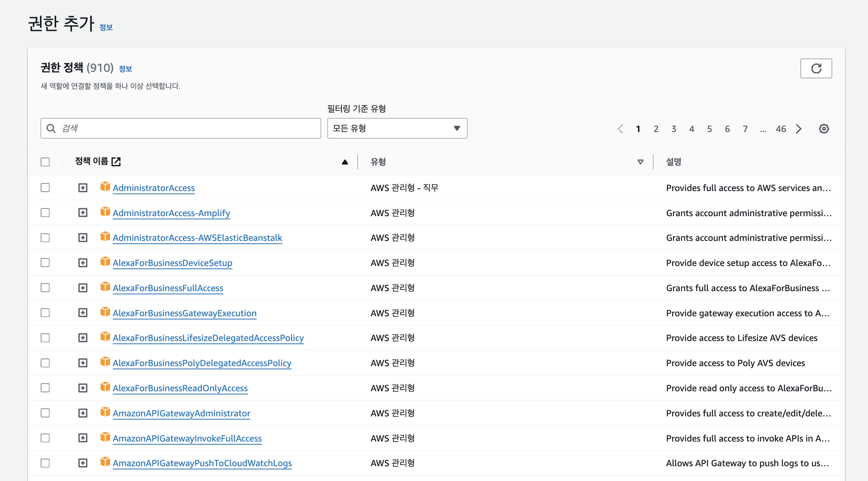Click orange policy icon for AdministratorAccess
The width and height of the screenshot is (868, 481).
(x=105, y=187)
